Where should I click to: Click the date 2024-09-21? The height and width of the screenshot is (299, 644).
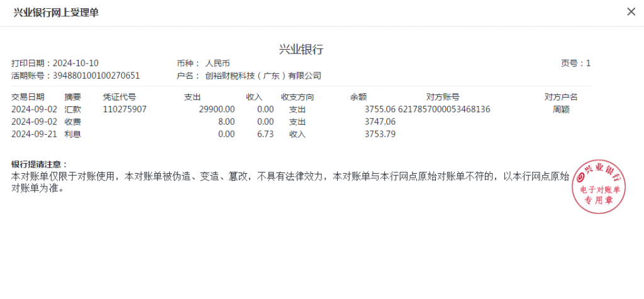tap(34, 134)
